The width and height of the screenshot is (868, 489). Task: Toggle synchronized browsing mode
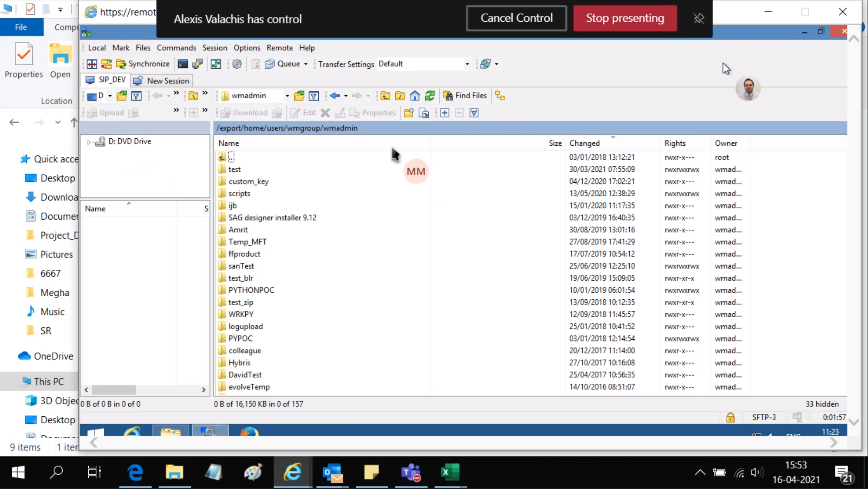pyautogui.click(x=216, y=64)
